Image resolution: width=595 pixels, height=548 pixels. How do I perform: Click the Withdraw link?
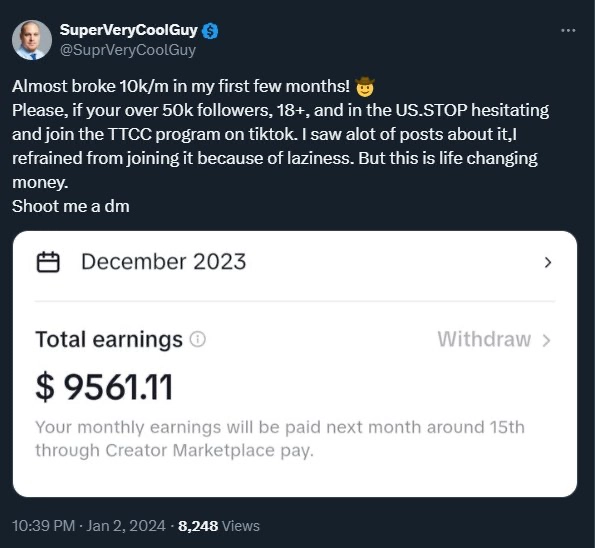484,339
